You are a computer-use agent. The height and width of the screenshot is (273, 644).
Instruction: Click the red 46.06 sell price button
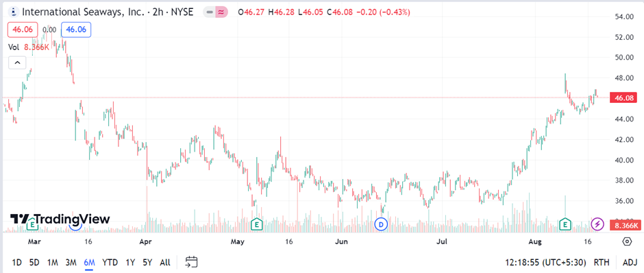point(23,29)
